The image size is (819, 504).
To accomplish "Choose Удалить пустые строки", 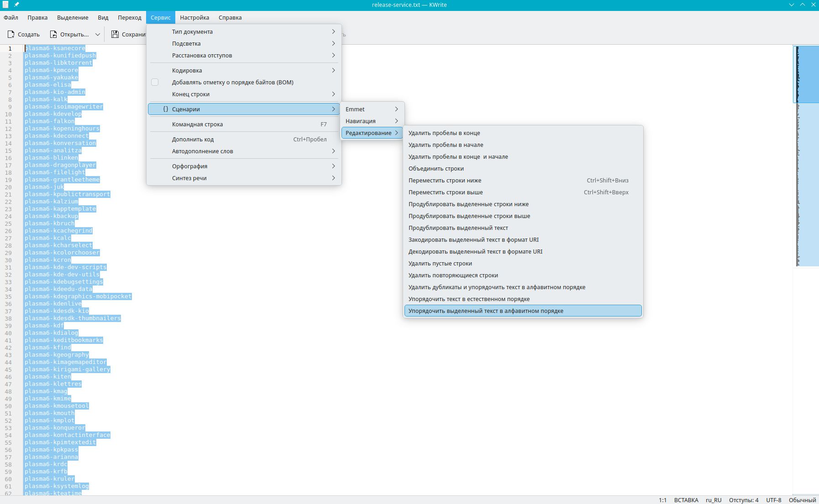I will pos(523,264).
